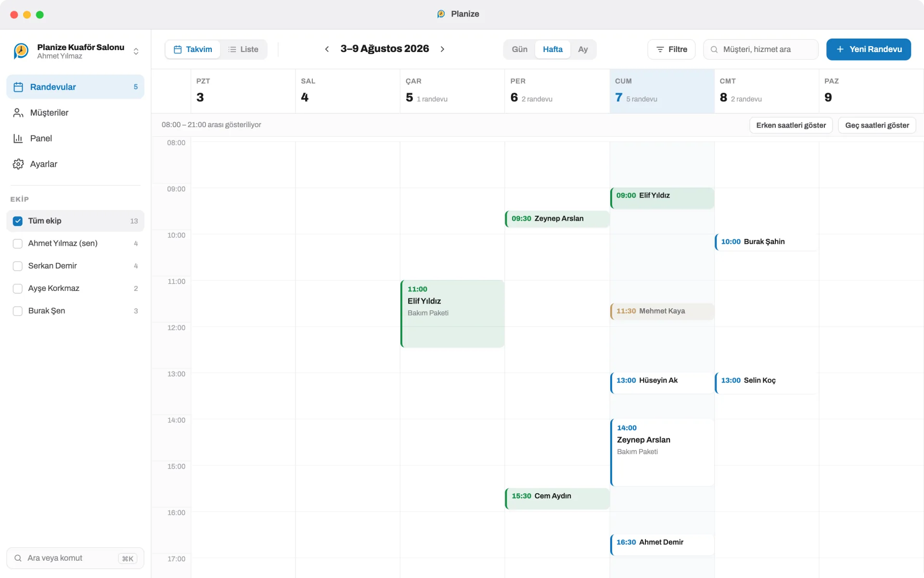Expand the salon account switcher chevron
The height and width of the screenshot is (578, 924).
136,51
